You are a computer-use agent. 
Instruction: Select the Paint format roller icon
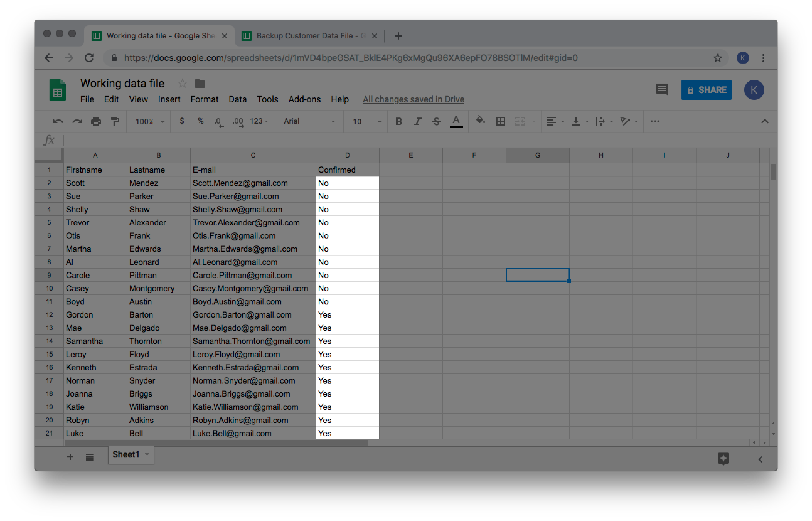tap(115, 121)
